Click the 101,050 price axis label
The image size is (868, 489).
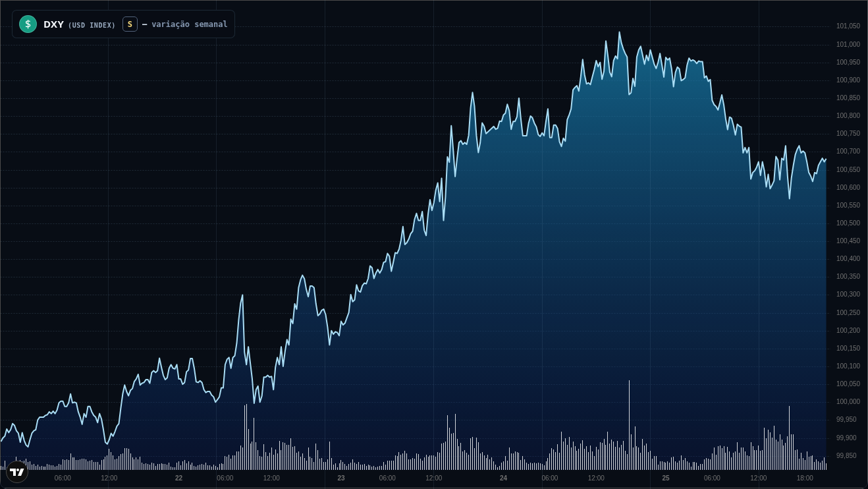[848, 26]
